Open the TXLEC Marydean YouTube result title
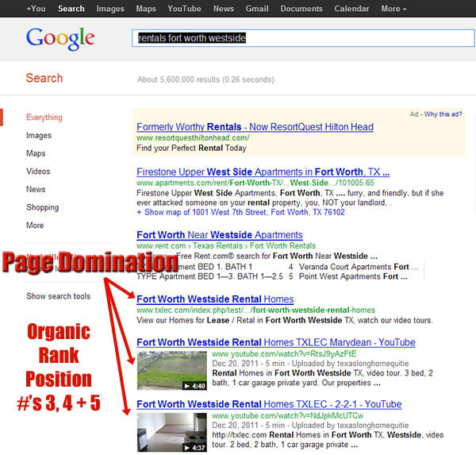Viewport: 476px width, 455px height. (276, 342)
